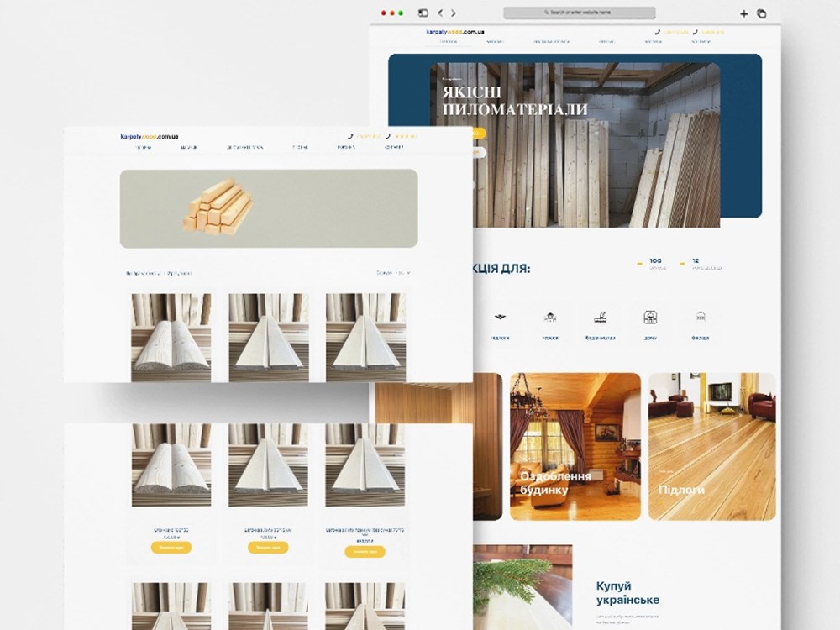Open the 'Підлоги' category card

coord(712,446)
